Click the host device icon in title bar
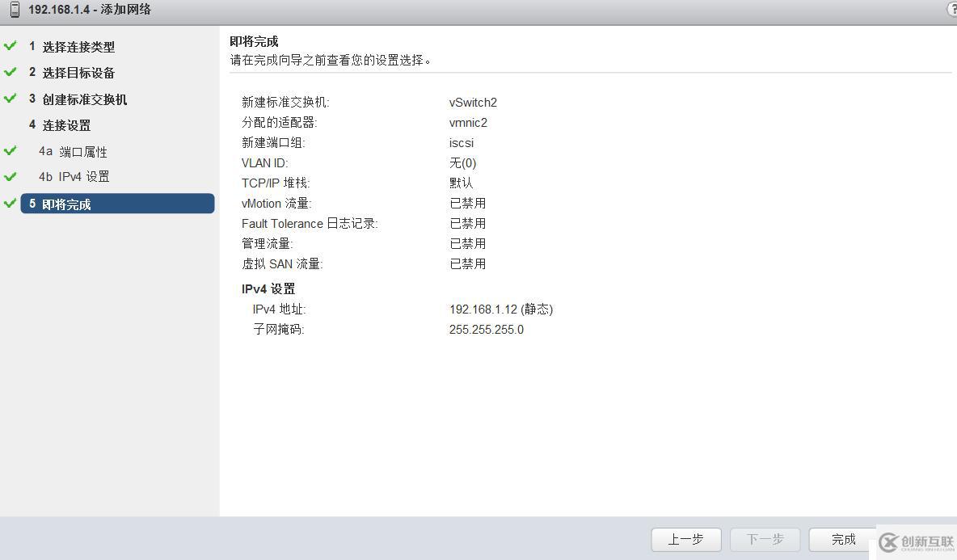This screenshot has width=957, height=560. (x=15, y=10)
